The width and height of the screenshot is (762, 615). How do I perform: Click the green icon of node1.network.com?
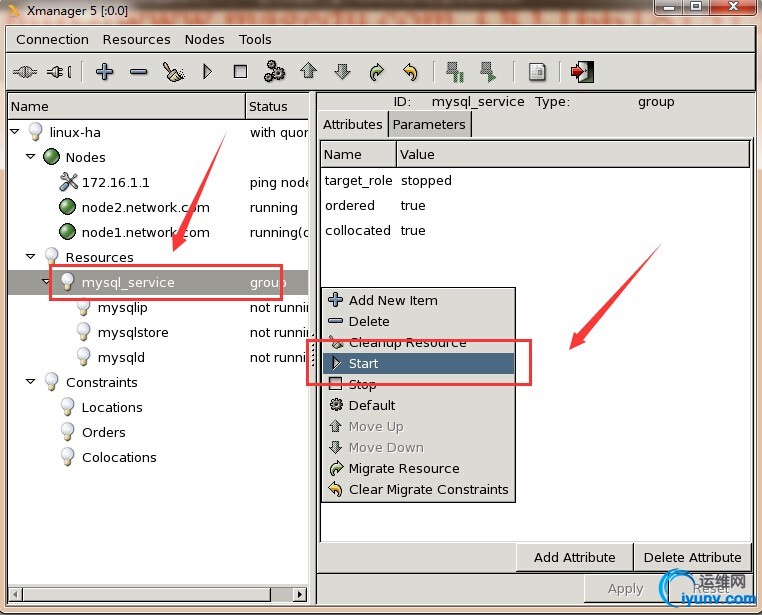coord(67,232)
